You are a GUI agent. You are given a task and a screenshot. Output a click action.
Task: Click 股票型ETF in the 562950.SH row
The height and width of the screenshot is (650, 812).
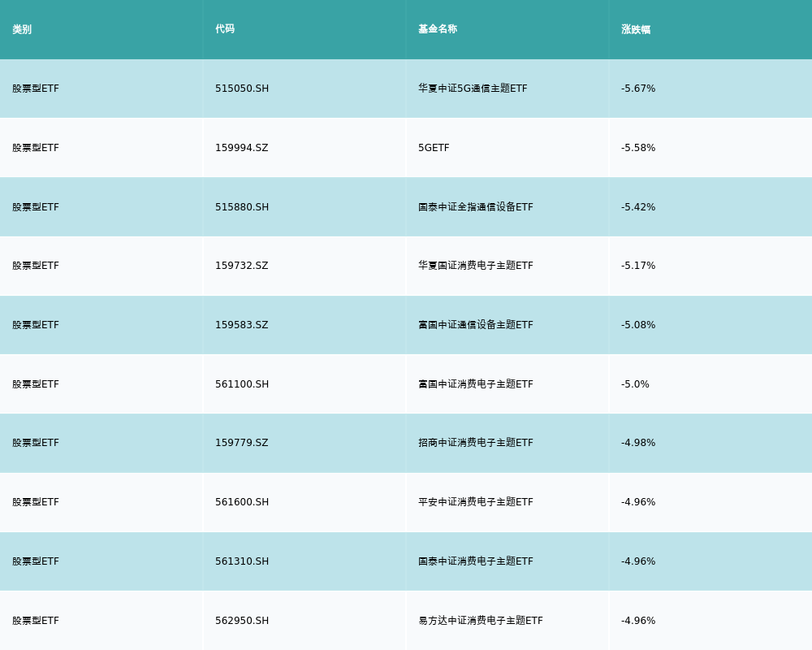pyautogui.click(x=36, y=621)
